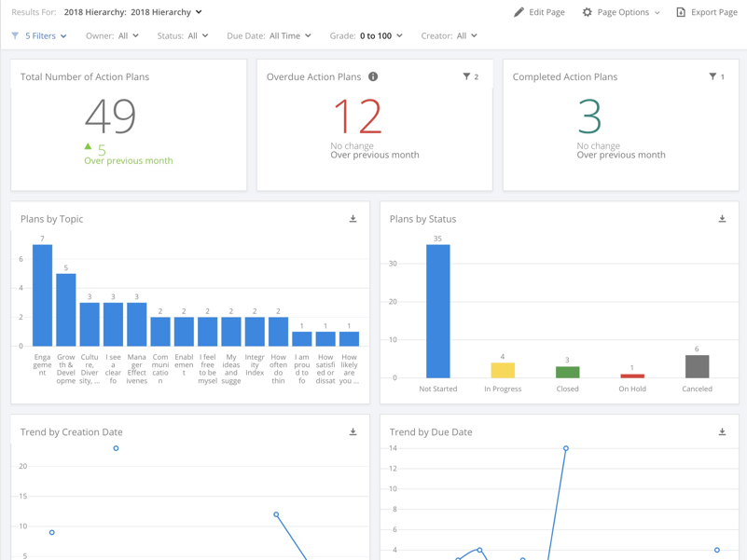Click the 'Canceled' axis label
The height and width of the screenshot is (560, 747).
(697, 389)
